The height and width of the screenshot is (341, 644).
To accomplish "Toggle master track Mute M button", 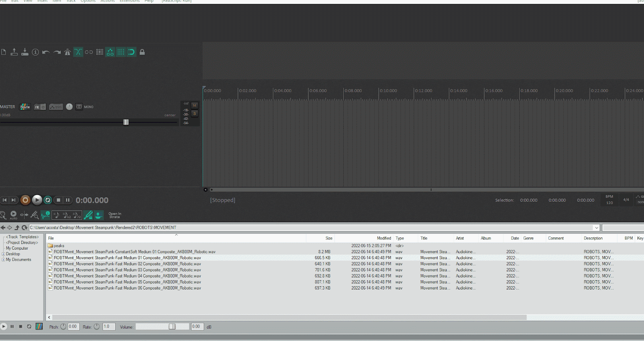I will click(x=195, y=105).
